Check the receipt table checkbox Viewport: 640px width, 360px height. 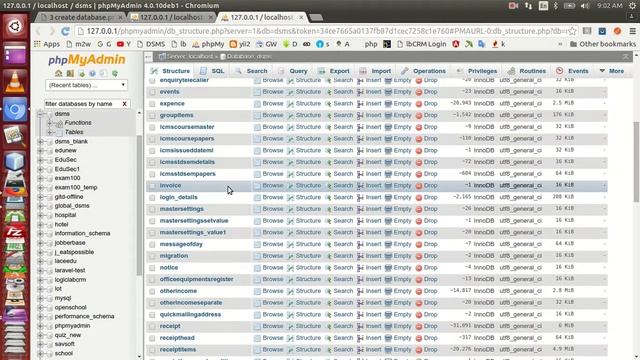click(152, 327)
